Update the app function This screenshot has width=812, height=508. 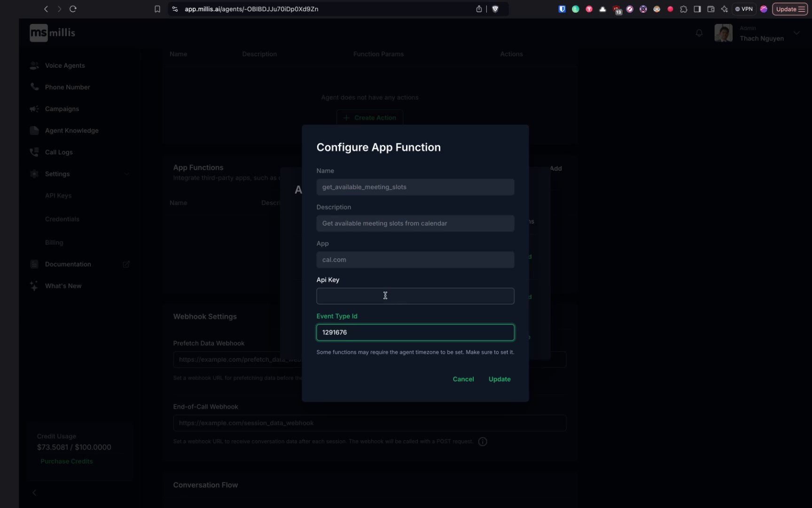pyautogui.click(x=499, y=379)
